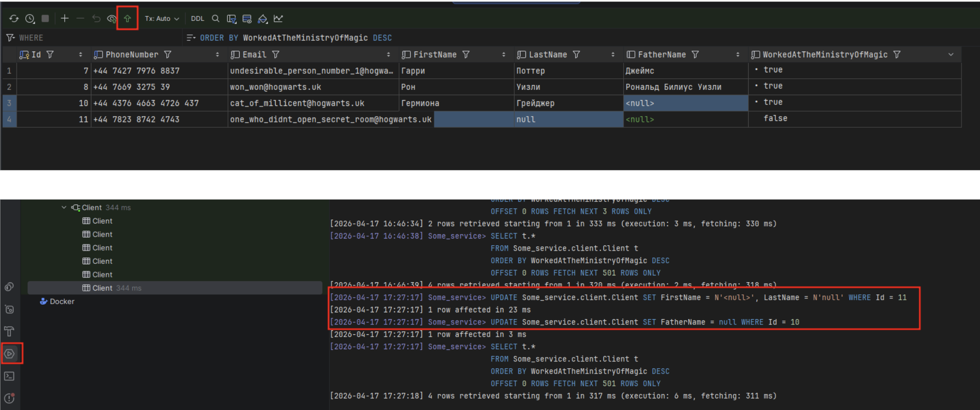980x410 pixels.
Task: Toggle sorting on the FatherName column
Action: pyautogui.click(x=737, y=54)
